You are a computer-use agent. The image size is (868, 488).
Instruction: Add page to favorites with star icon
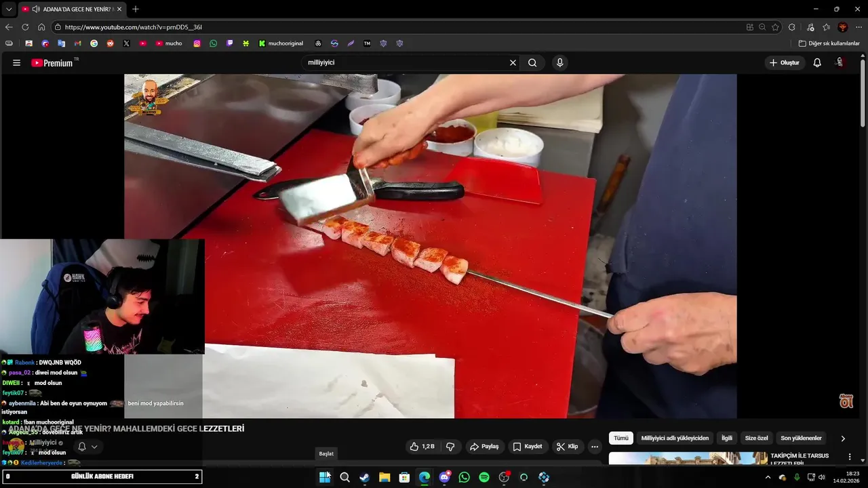coord(775,27)
